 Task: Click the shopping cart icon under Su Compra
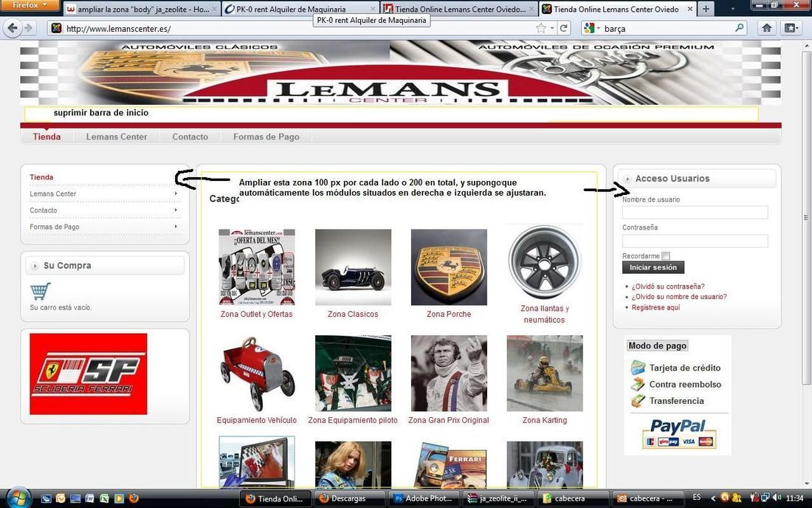pos(41,291)
